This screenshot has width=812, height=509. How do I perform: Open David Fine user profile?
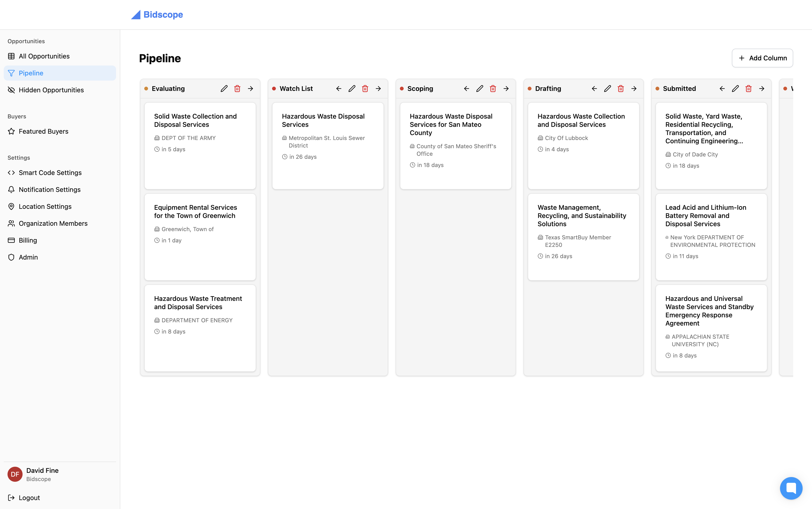[42, 474]
